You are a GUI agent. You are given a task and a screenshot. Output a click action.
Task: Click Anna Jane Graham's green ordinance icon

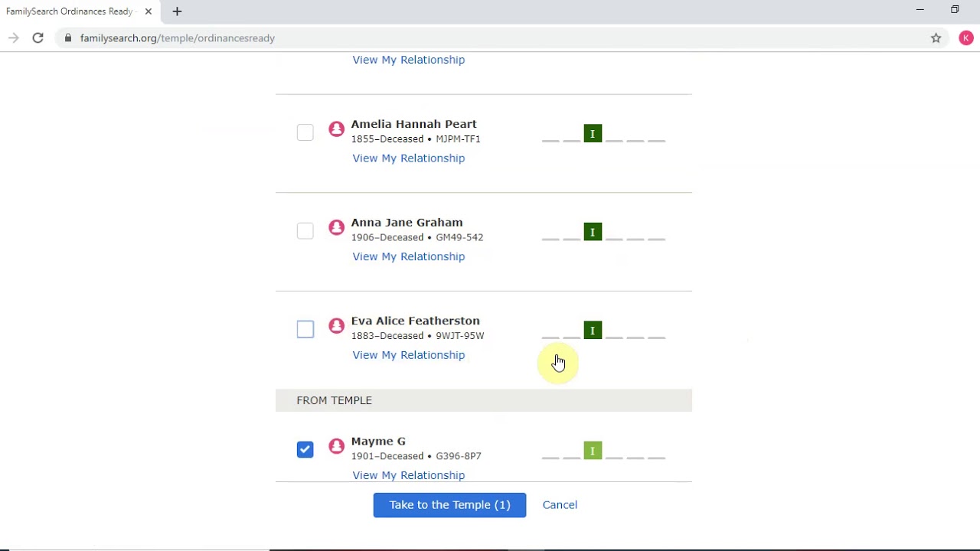593,232
